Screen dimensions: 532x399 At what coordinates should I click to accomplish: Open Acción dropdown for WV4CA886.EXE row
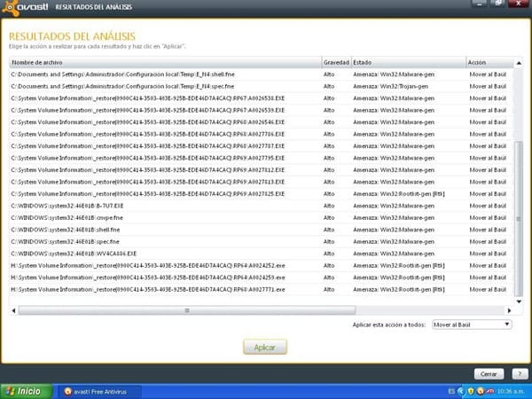[488, 254]
